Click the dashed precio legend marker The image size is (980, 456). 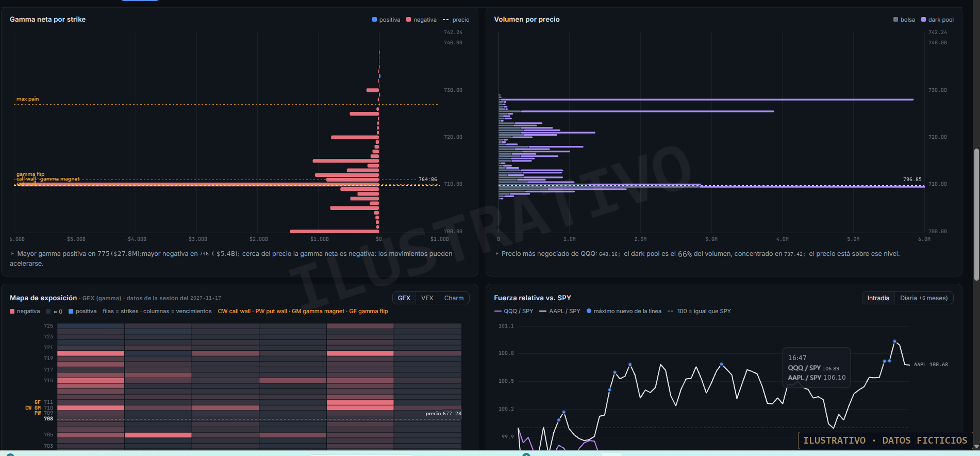(446, 20)
